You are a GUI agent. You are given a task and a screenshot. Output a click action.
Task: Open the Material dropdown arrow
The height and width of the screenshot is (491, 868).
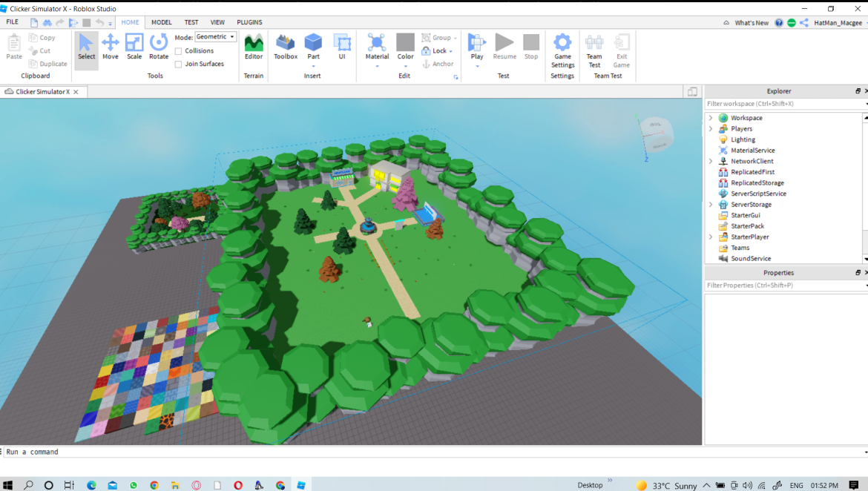377,67
